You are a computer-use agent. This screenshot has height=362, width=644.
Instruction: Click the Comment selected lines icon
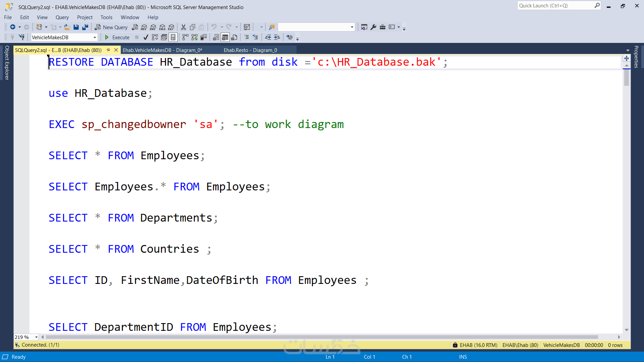pyautogui.click(x=247, y=37)
